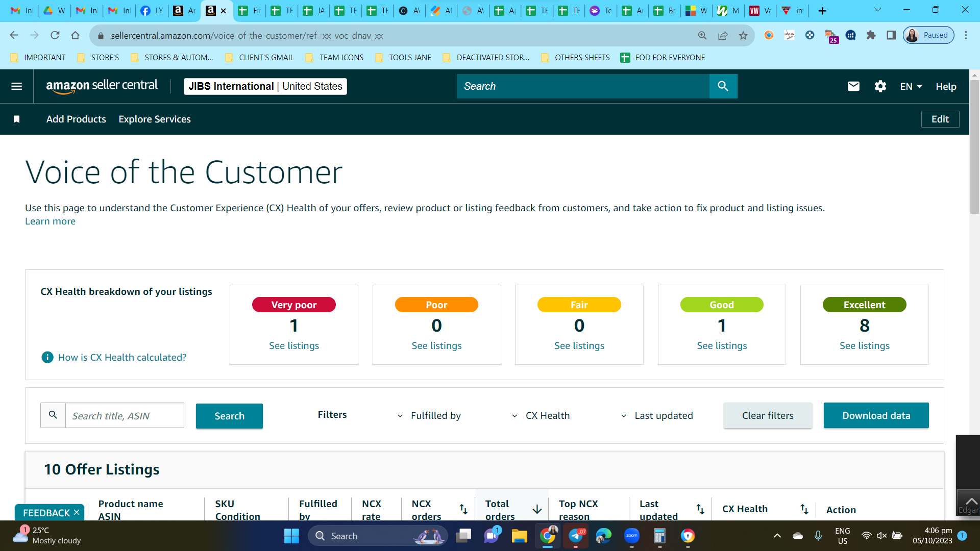Image resolution: width=980 pixels, height=551 pixels.
Task: Click the Amazon Seller Central logo
Action: (102, 86)
